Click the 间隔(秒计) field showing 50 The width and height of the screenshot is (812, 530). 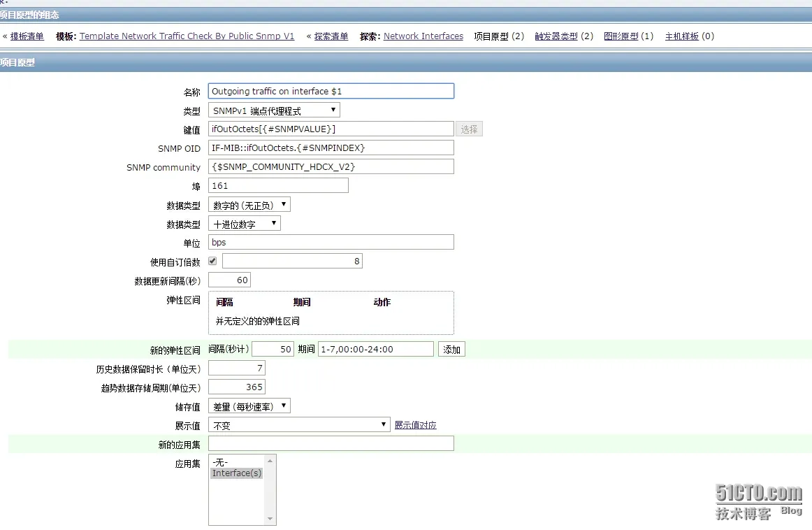click(273, 349)
